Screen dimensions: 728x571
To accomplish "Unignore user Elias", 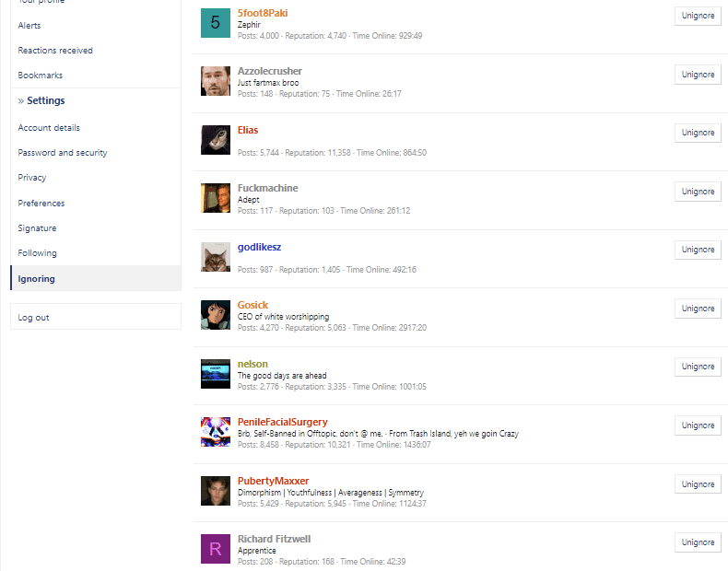I will [698, 133].
